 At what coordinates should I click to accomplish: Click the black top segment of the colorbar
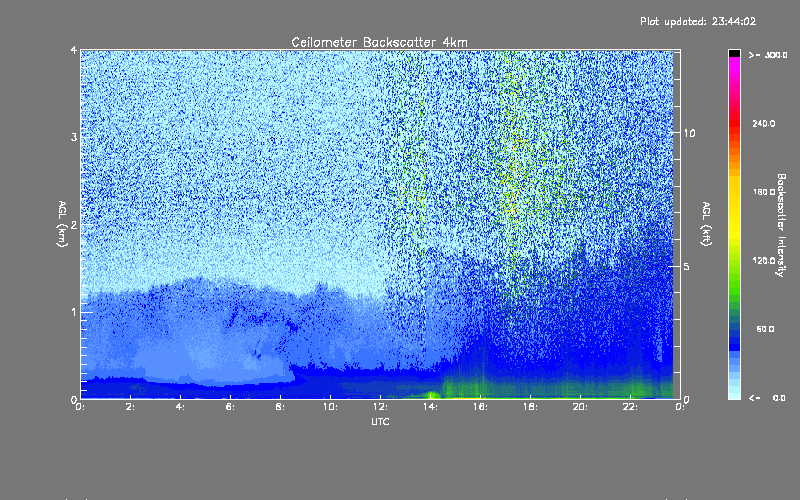734,53
